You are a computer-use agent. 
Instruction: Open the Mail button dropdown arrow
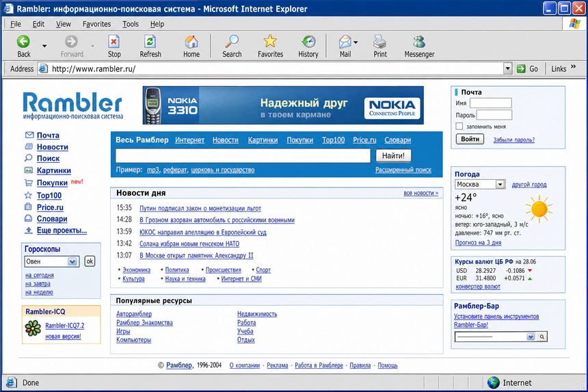(x=356, y=42)
